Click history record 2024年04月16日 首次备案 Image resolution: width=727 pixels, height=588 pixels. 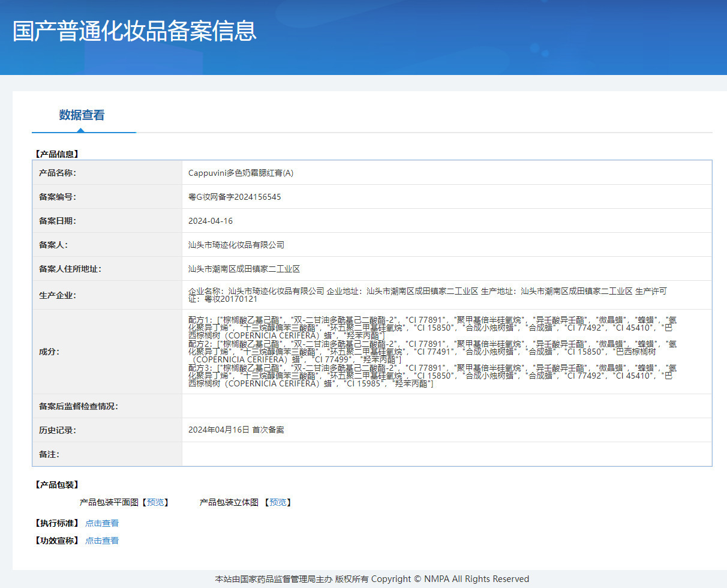(x=236, y=430)
